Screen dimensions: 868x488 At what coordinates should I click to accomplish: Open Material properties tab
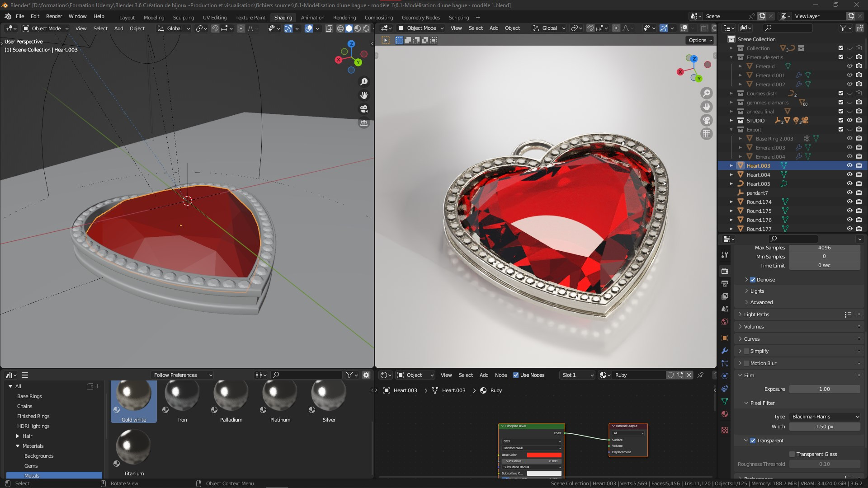[725, 414]
